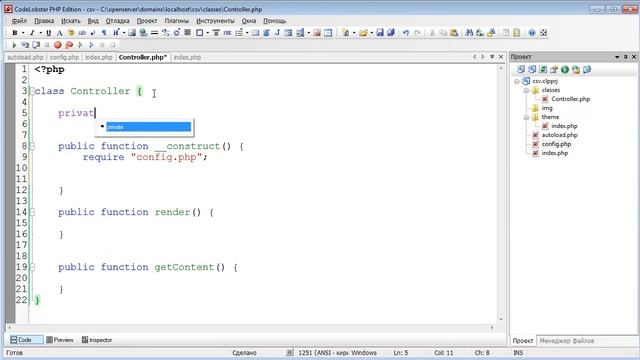
Task: Insert a list from the toolbar
Action: click(x=239, y=33)
